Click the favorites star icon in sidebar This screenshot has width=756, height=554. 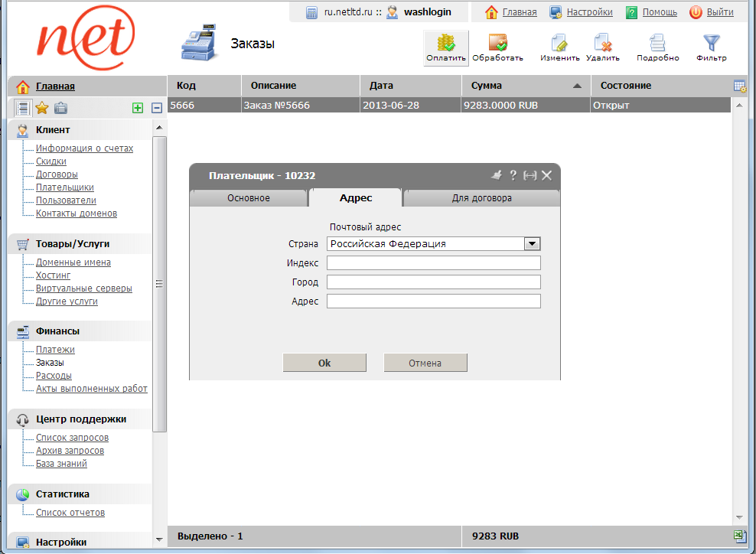(x=42, y=108)
